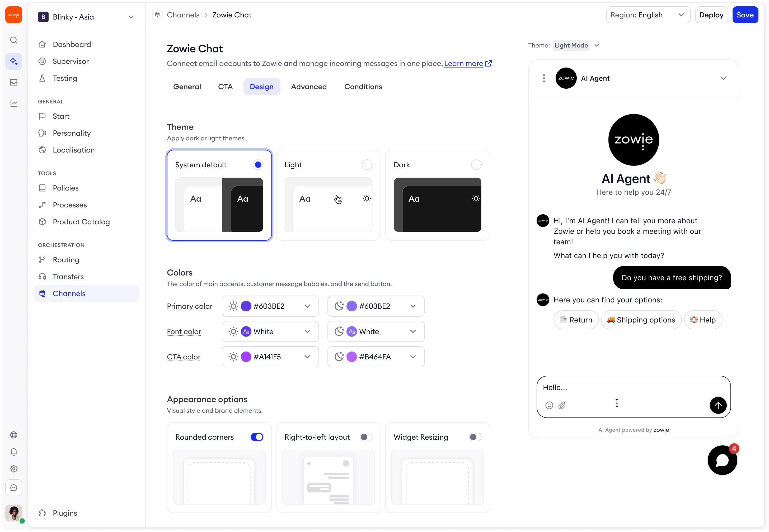The width and height of the screenshot is (769, 532).
Task: Open light mode CTA color #A141F5 dropdown
Action: 270,357
